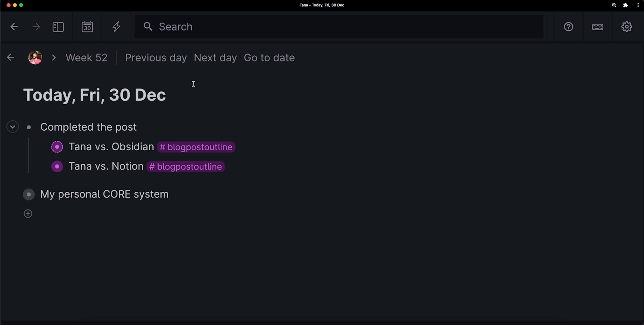Open today's calendar icon
The width and height of the screenshot is (644, 325).
click(87, 27)
